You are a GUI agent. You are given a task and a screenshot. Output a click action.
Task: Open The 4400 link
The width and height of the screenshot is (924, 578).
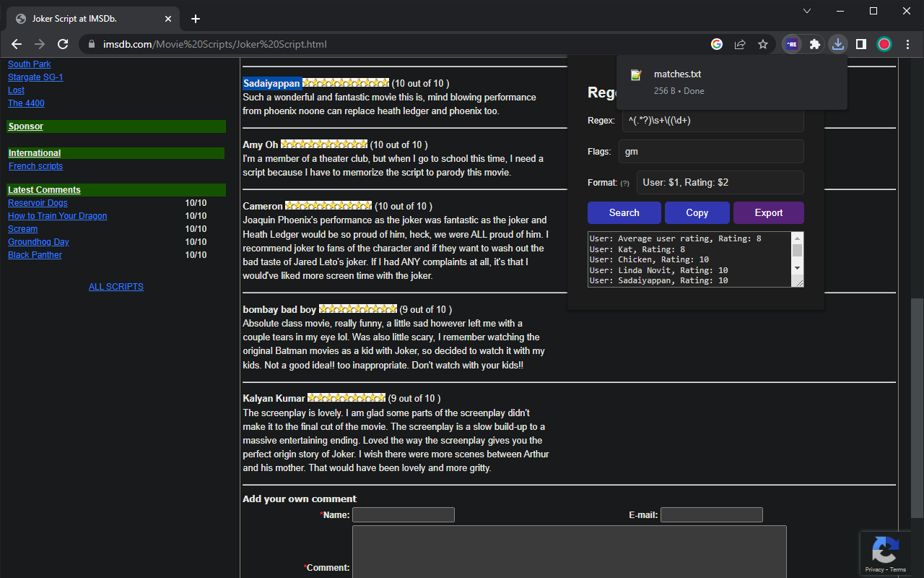(x=26, y=103)
